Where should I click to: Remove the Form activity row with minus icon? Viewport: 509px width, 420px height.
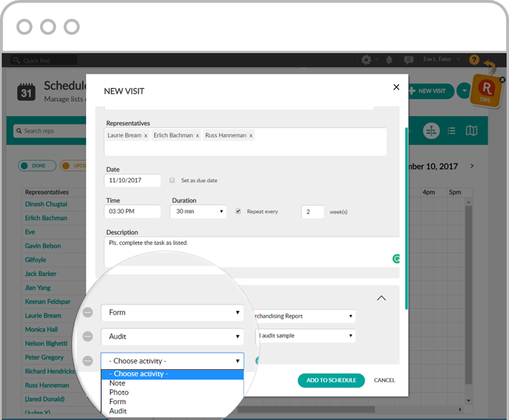(88, 313)
